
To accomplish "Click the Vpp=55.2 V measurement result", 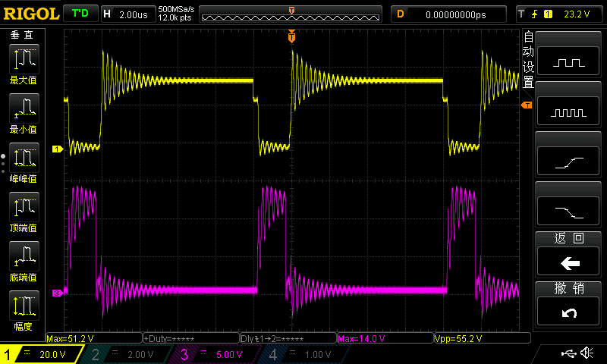I will click(x=482, y=338).
